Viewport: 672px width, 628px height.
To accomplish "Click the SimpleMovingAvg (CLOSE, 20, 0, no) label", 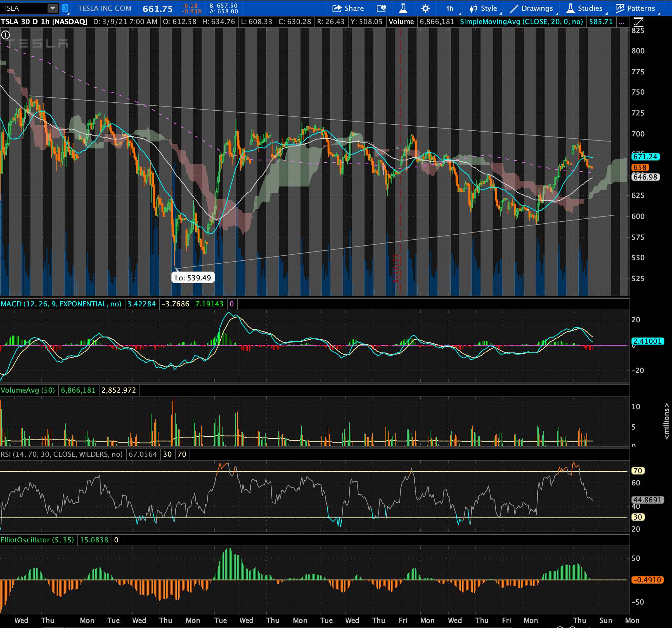I will tap(521, 22).
